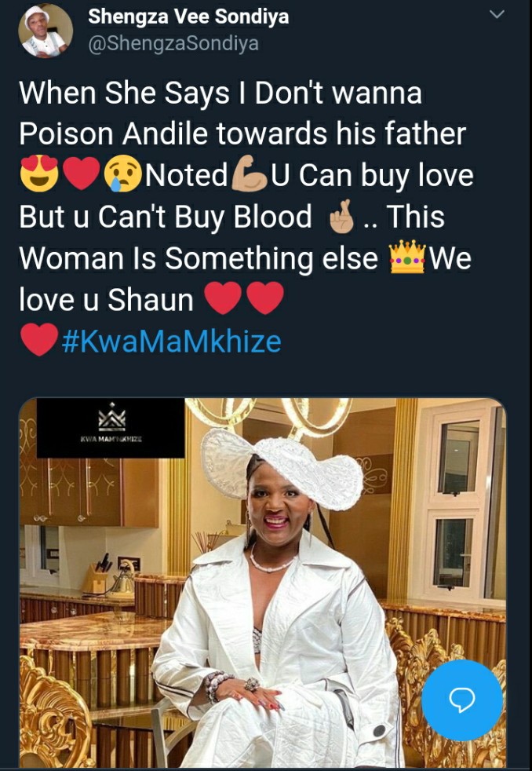This screenshot has height=771, width=532.
Task: Open the attached photo of the woman in white
Action: [x=262, y=583]
